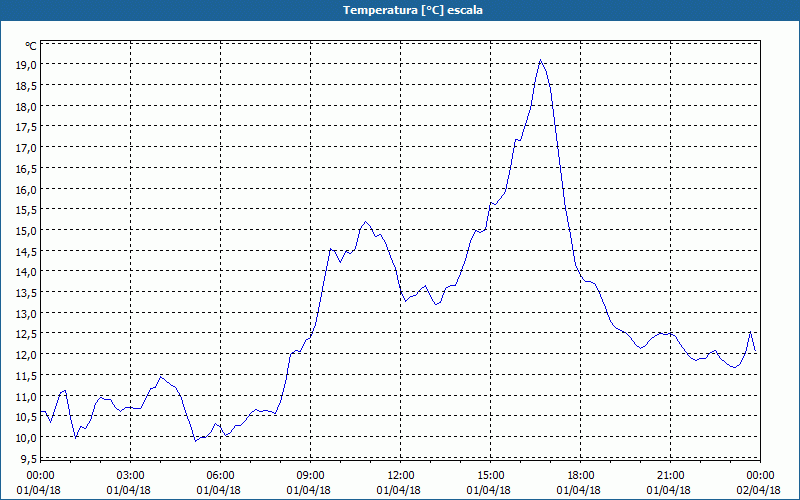Select the 01/04/18 date under 15:00
Viewport: 800px width, 500px height.
click(x=489, y=490)
